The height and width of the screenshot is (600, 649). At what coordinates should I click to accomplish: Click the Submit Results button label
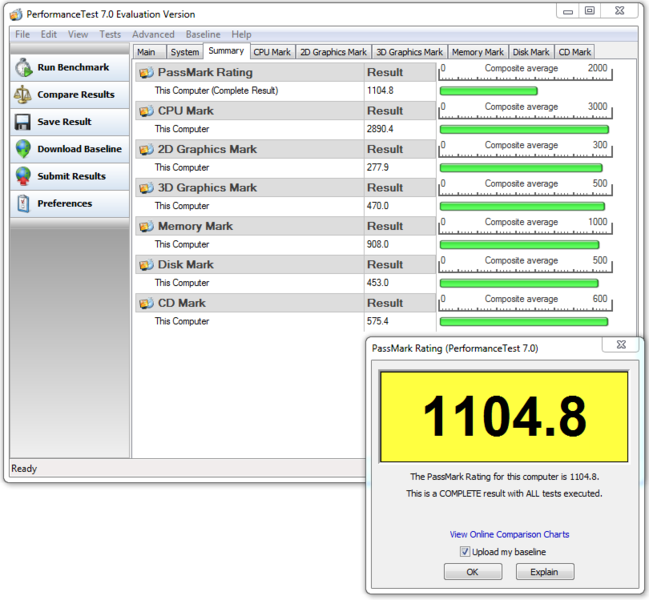coord(72,176)
